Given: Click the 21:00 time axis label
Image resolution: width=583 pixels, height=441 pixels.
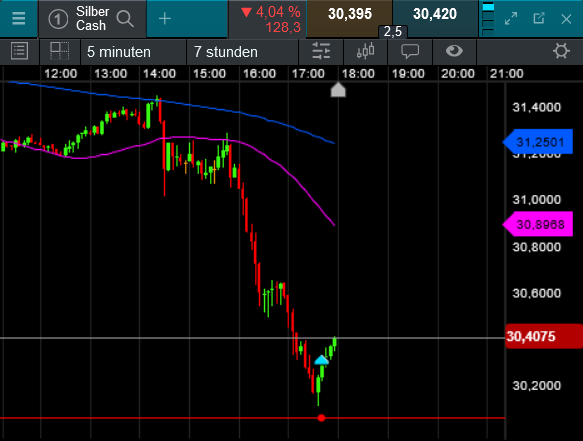Looking at the screenshot, I should click(506, 73).
